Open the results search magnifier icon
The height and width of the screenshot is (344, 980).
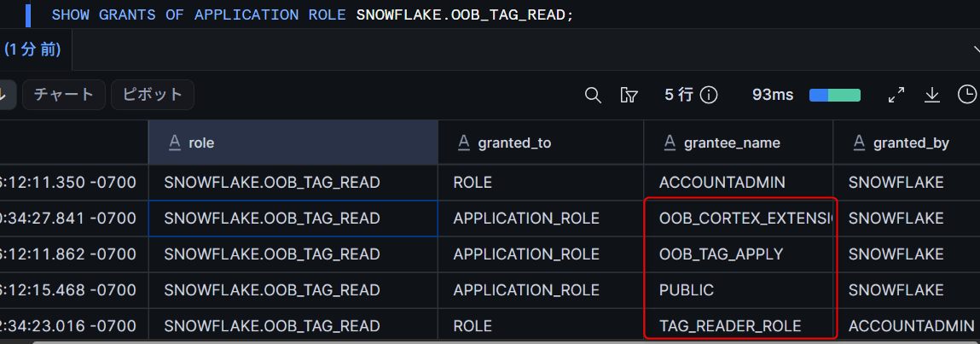click(593, 95)
